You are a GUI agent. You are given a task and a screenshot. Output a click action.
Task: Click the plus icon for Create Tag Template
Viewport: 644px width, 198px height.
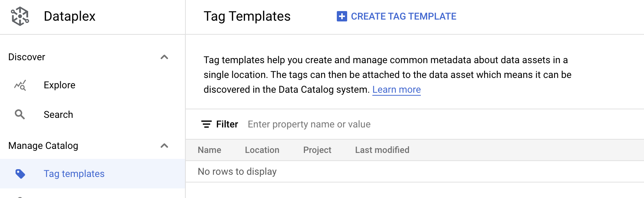coord(342,16)
